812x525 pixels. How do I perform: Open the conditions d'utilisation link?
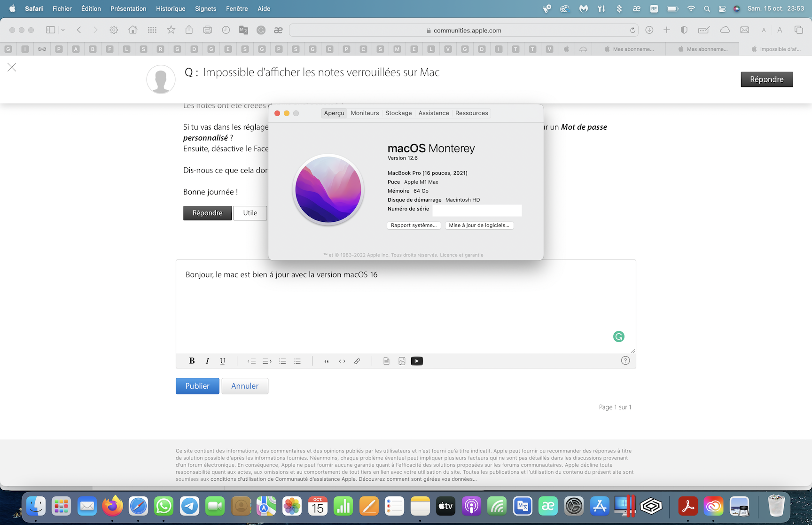tap(283, 479)
